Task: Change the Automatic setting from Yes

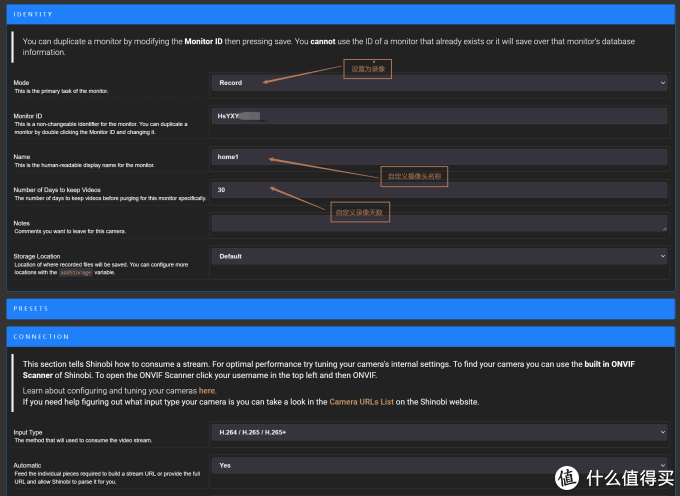Action: (x=438, y=465)
